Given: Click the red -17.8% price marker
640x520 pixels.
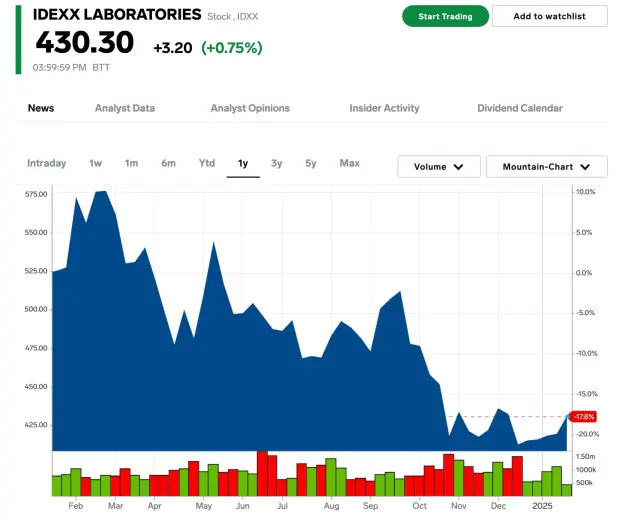Looking at the screenshot, I should [583, 416].
